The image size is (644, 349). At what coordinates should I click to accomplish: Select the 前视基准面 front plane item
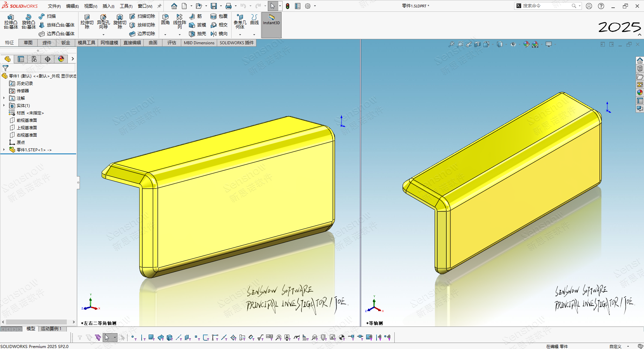coord(27,120)
